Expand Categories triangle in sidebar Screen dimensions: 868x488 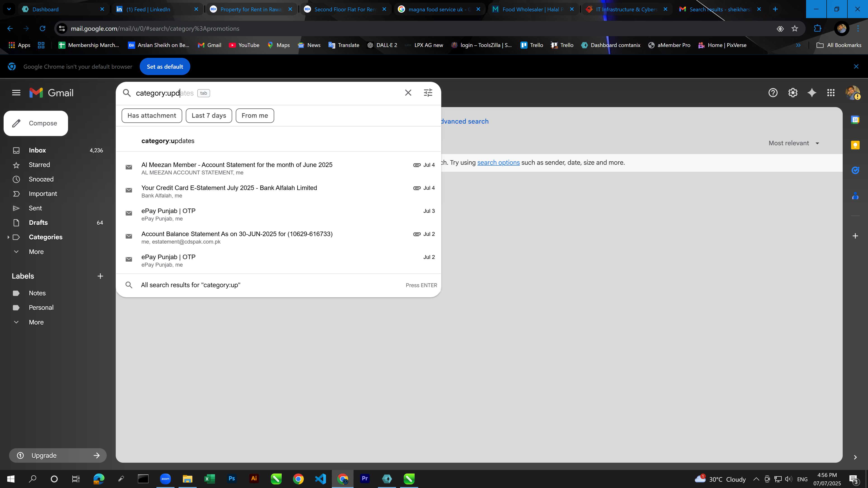click(x=8, y=237)
